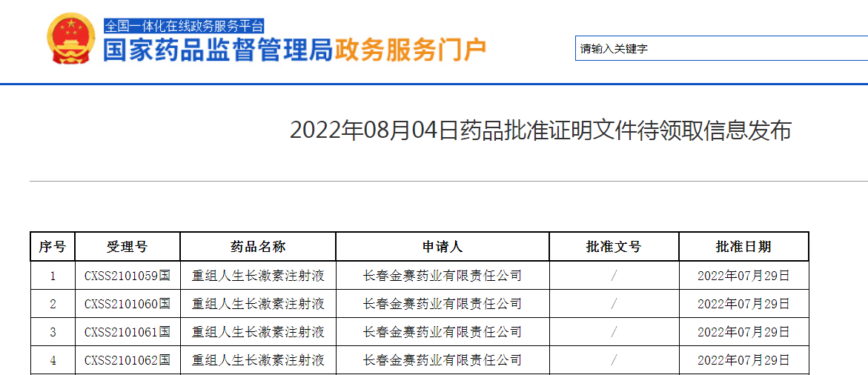Image resolution: width=868 pixels, height=375 pixels.
Task: Click approval date 2022年07月29日 in row 3
Action: (x=743, y=332)
